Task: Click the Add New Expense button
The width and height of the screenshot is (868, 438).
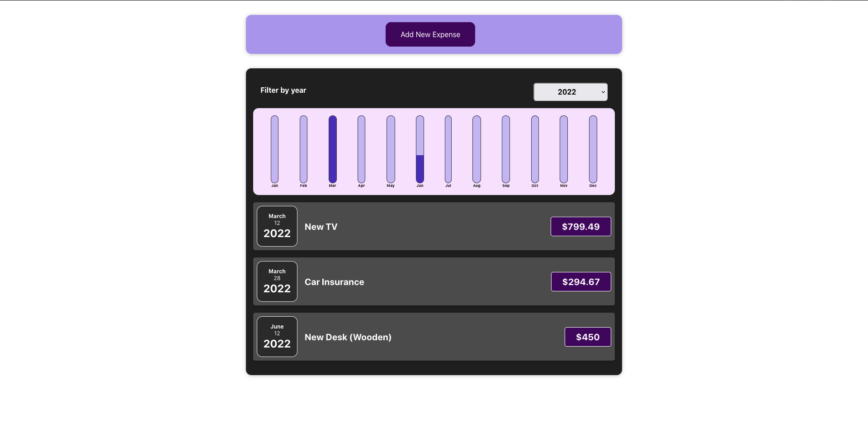Action: point(429,34)
